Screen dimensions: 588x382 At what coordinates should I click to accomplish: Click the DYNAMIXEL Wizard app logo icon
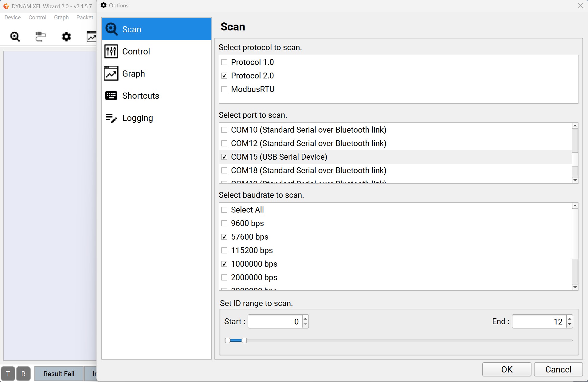point(6,6)
